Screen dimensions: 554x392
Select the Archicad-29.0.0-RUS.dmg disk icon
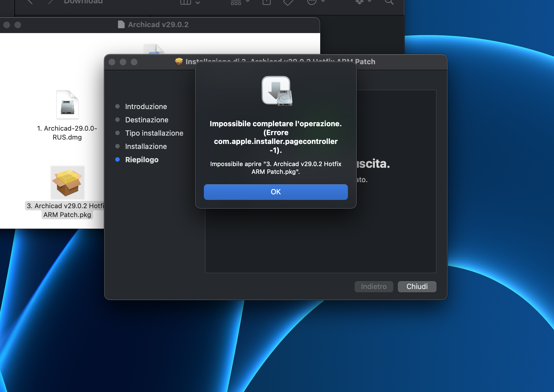point(68,105)
